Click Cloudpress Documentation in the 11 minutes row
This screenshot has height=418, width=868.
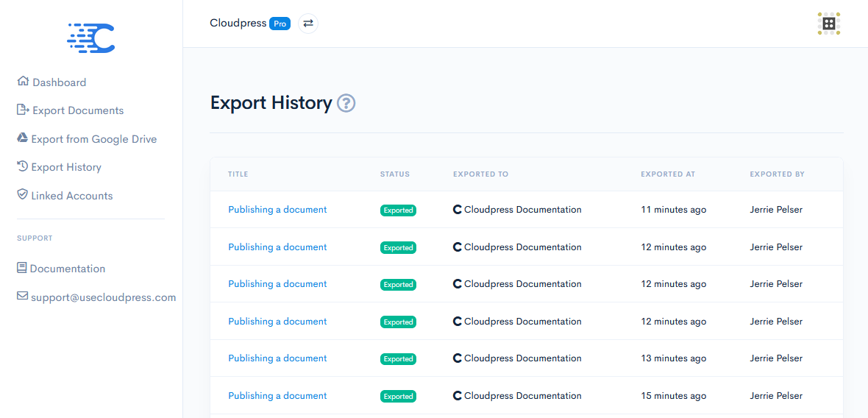(x=522, y=210)
